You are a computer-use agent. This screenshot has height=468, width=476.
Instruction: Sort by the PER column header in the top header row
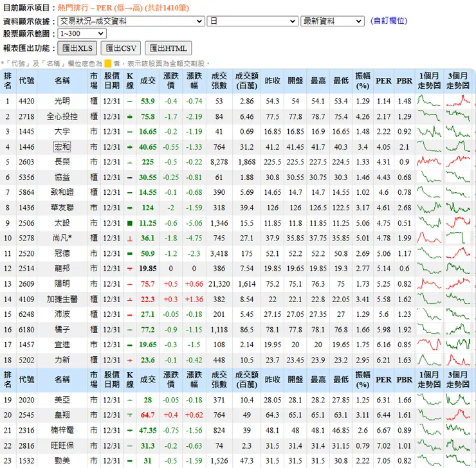(x=383, y=81)
